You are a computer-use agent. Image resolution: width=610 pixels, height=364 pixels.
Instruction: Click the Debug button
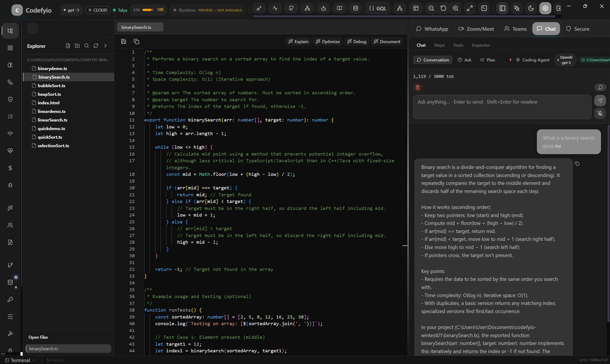(356, 42)
